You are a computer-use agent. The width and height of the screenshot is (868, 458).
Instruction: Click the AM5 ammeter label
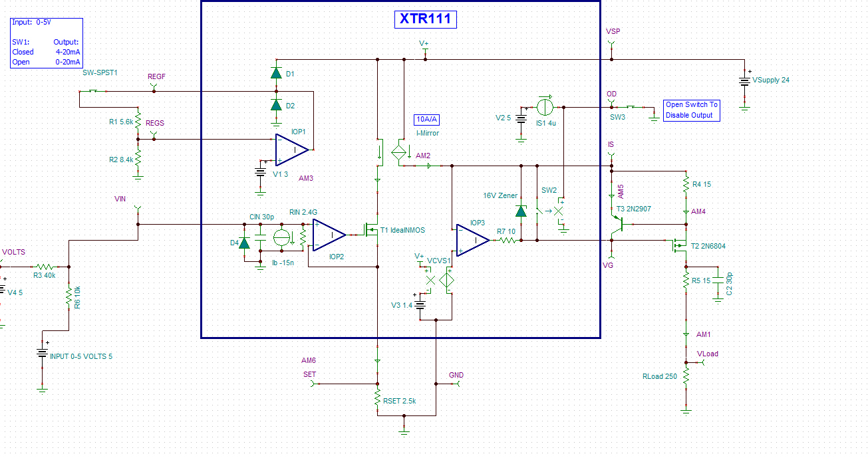point(621,191)
